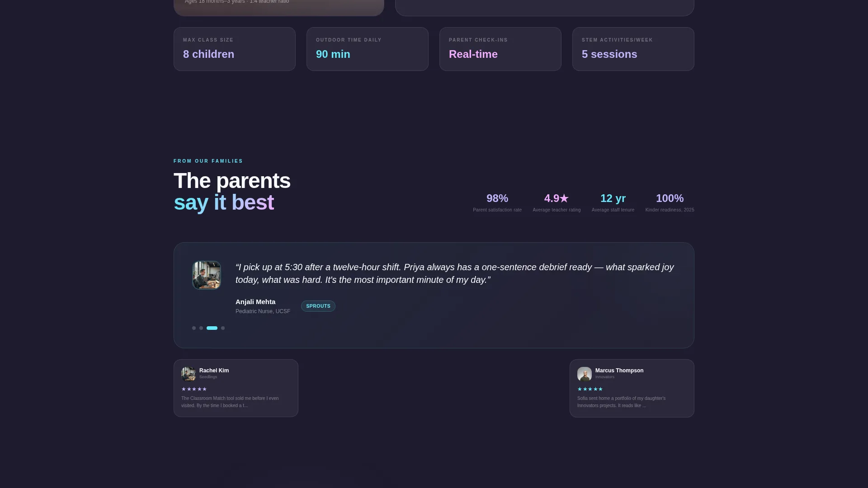
Task: Click Rachel Kim's avatar image
Action: (189, 374)
